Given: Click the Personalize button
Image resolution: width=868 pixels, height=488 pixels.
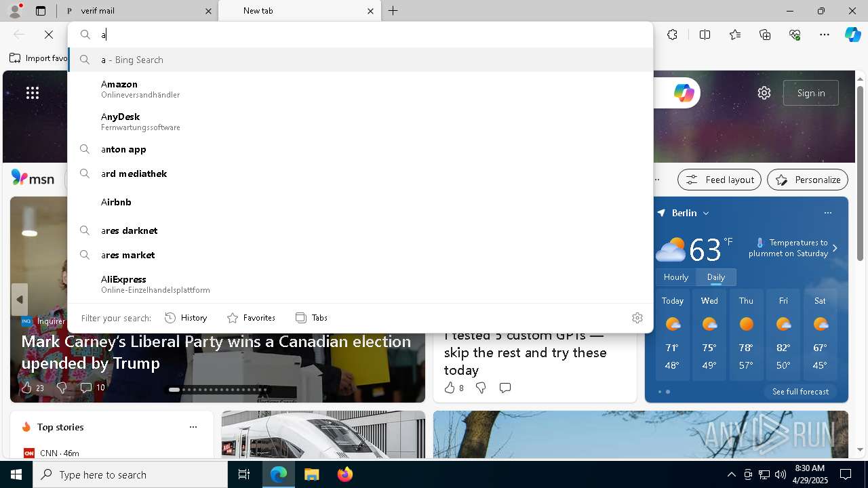Looking at the screenshot, I should coord(808,180).
